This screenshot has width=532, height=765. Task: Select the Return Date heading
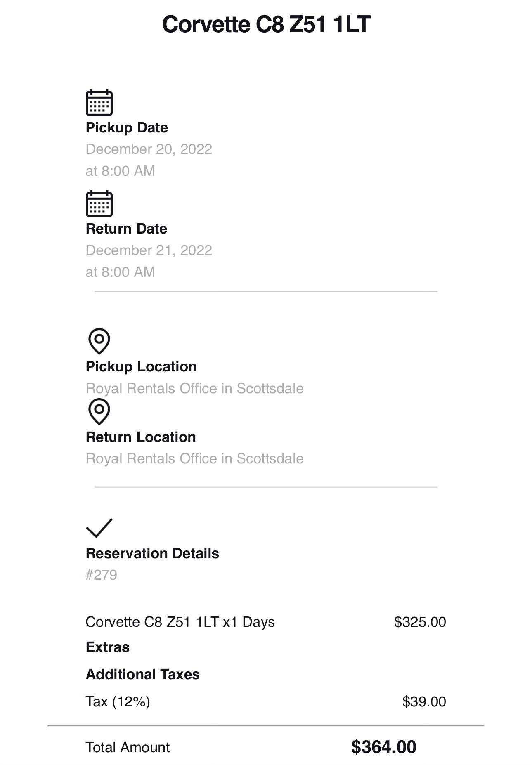(126, 229)
